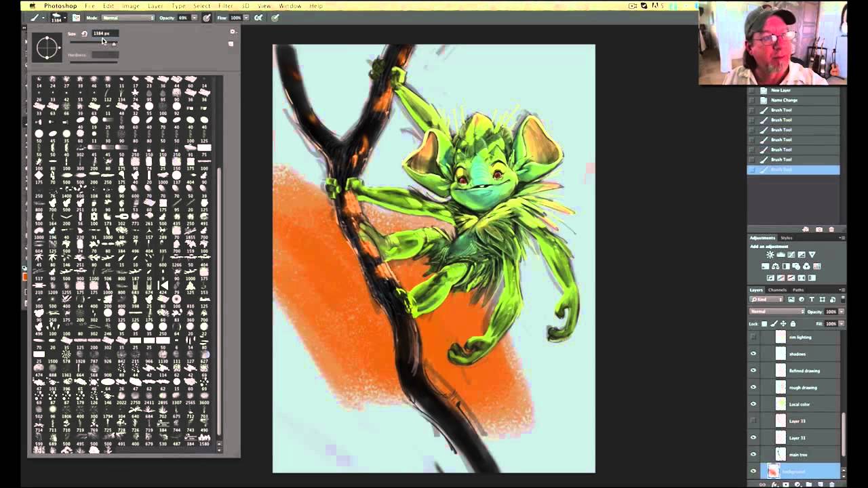This screenshot has height=488, width=868.
Task: Show the rim lighting layer
Action: pos(753,337)
